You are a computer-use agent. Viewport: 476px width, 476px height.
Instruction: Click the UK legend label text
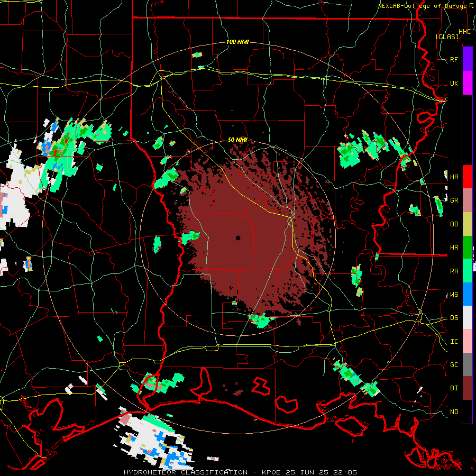coord(454,83)
